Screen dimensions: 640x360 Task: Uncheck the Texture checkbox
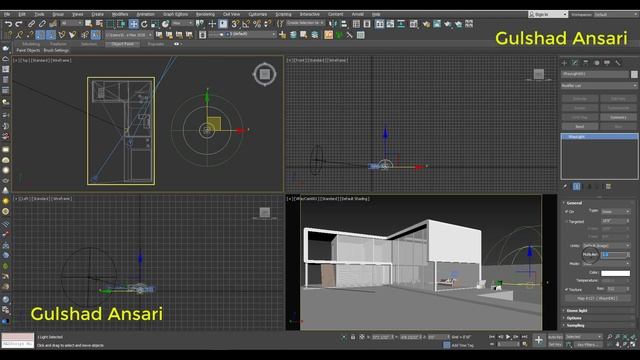tap(566, 289)
